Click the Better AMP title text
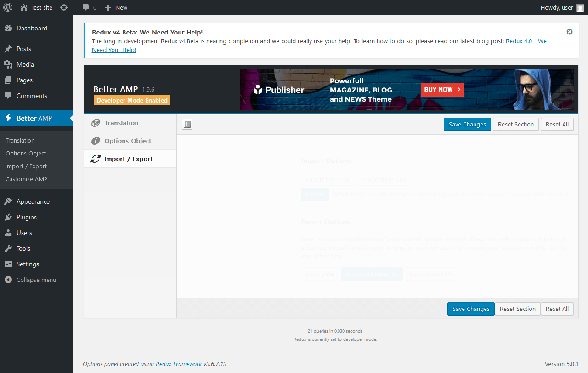 (117, 89)
